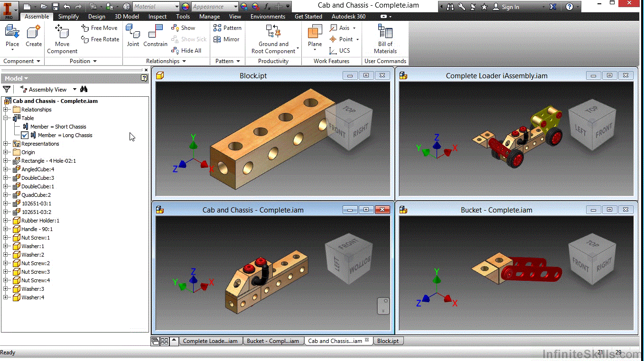644x361 pixels.
Task: Click the Autodesk Exchange X icon
Action: [553, 7]
